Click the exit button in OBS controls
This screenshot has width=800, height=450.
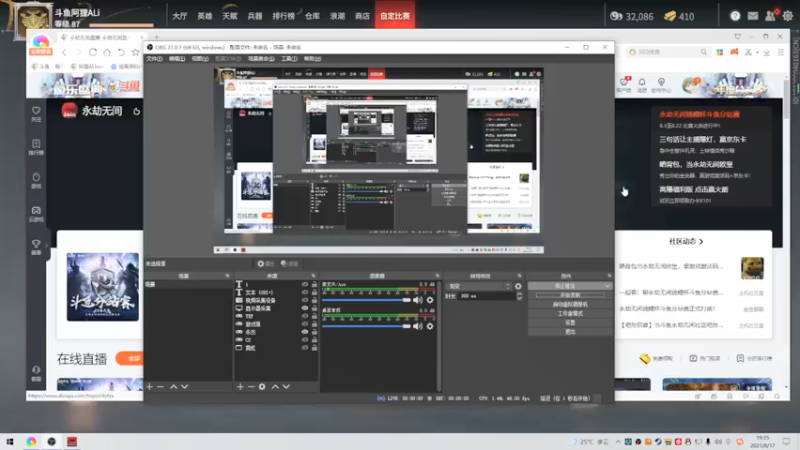[x=570, y=332]
